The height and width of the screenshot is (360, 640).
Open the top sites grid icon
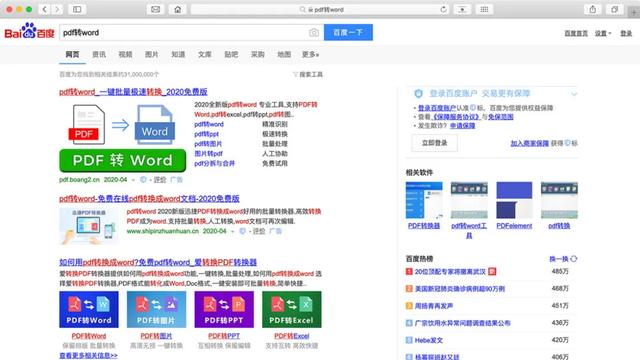(484, 9)
